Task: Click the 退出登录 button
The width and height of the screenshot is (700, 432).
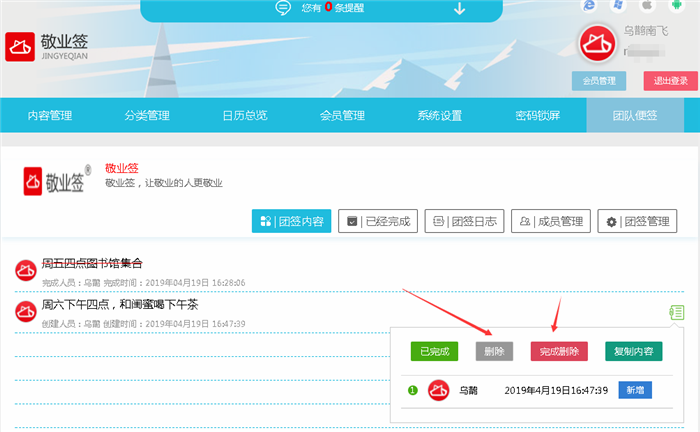Action: (x=671, y=81)
